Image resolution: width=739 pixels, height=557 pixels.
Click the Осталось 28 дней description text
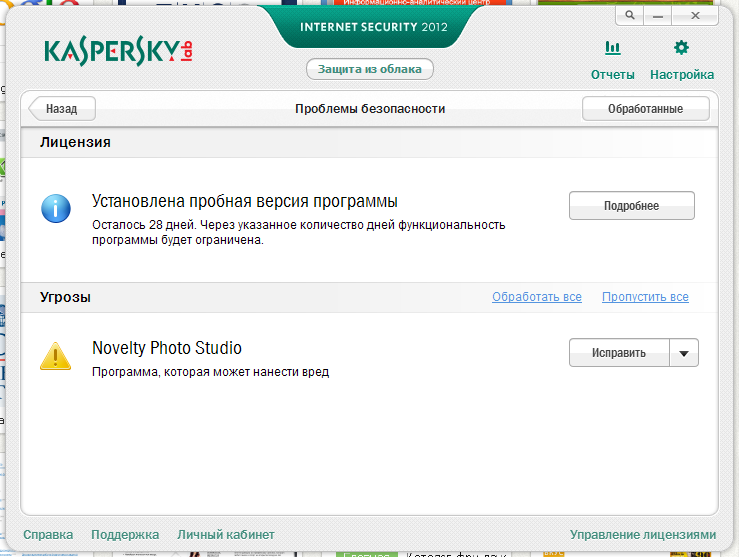(x=298, y=232)
